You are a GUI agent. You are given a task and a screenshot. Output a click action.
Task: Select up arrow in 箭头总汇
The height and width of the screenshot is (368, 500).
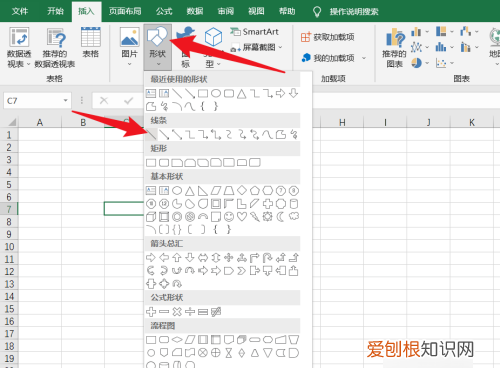(x=177, y=257)
